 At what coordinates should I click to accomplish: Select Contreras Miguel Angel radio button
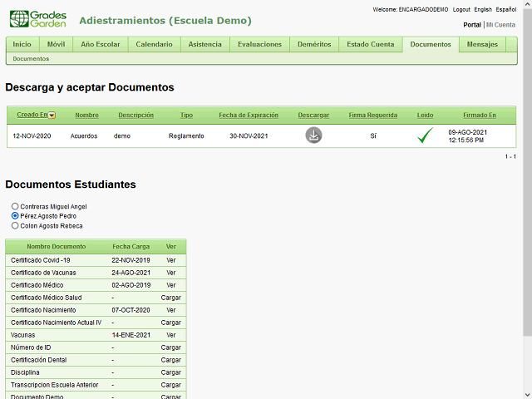(x=15, y=206)
